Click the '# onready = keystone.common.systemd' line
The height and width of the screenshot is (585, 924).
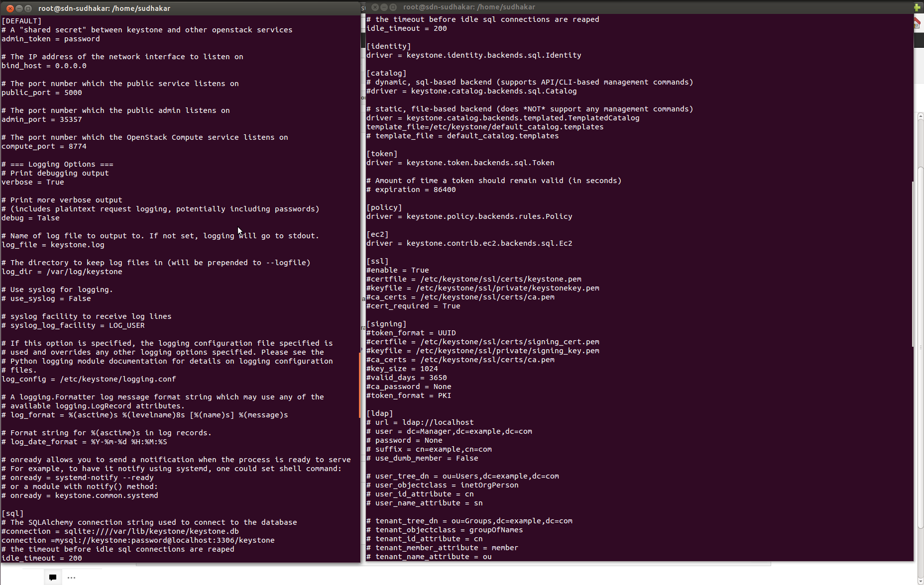(80, 495)
